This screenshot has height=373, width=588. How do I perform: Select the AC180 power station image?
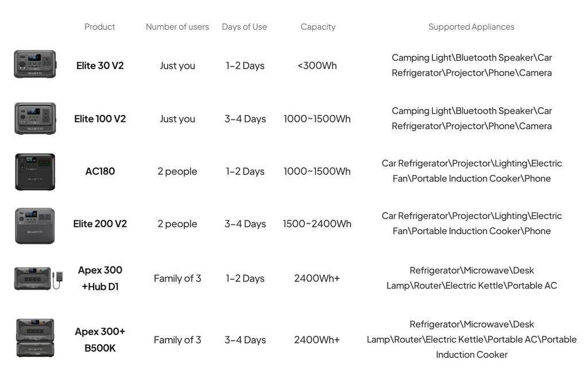tap(35, 172)
